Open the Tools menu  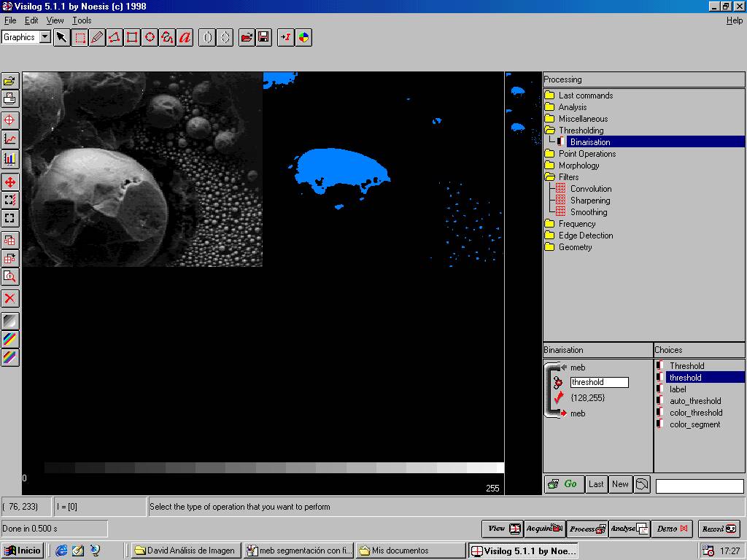coord(82,20)
